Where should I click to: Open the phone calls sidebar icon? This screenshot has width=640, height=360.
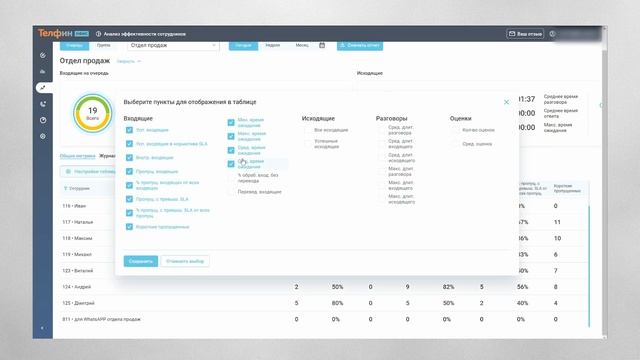(43, 104)
